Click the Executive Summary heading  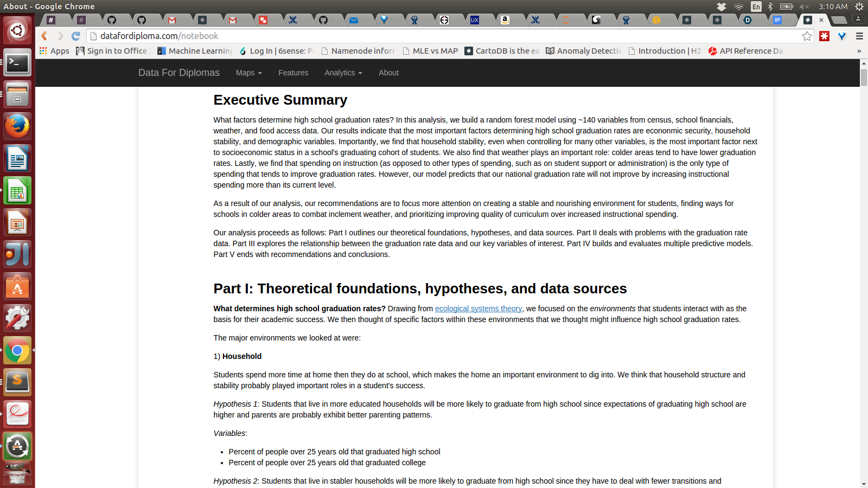(x=280, y=100)
